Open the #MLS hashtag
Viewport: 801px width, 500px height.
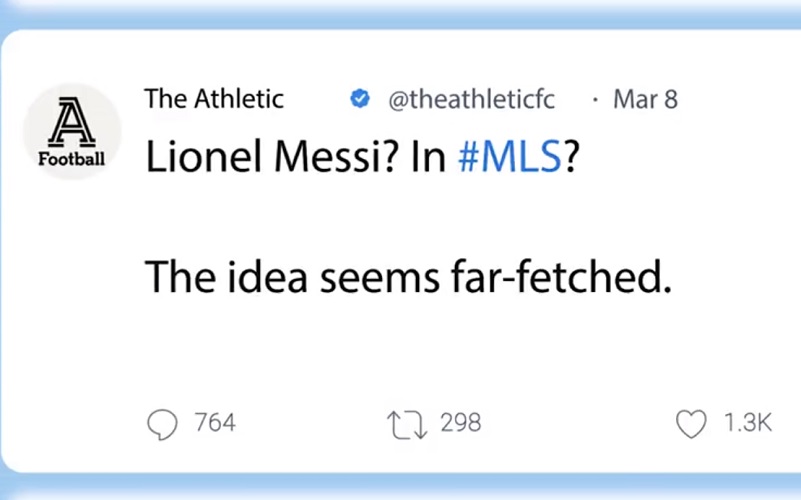[510, 158]
